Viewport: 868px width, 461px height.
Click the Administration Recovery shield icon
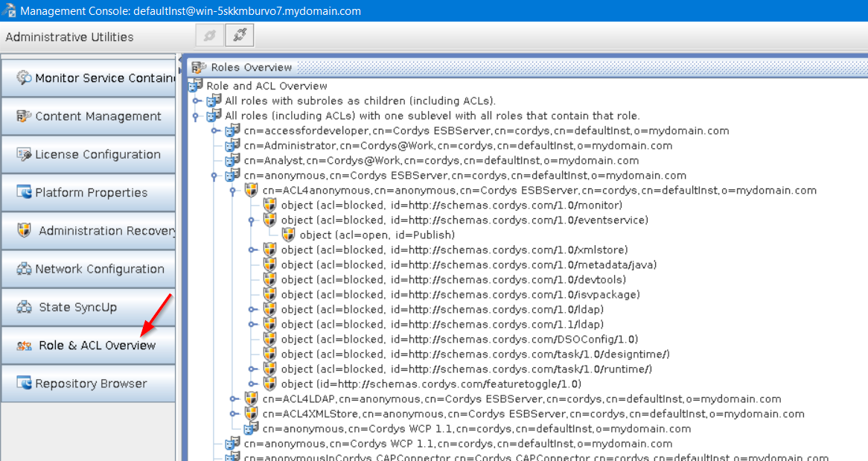tap(24, 231)
